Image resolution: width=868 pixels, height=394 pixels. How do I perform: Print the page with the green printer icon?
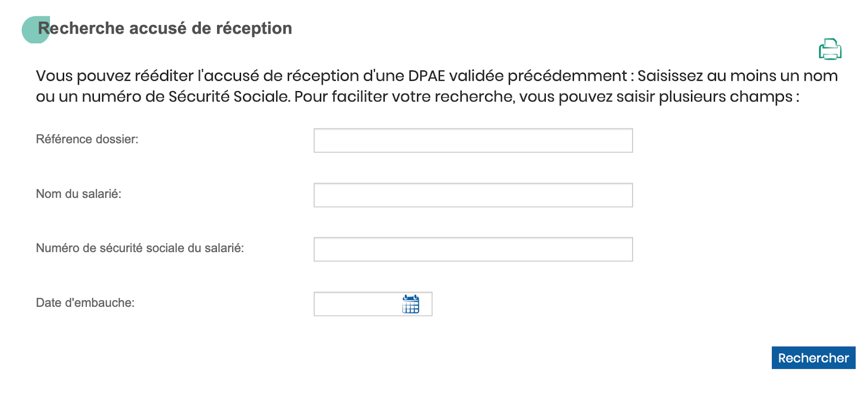click(830, 49)
